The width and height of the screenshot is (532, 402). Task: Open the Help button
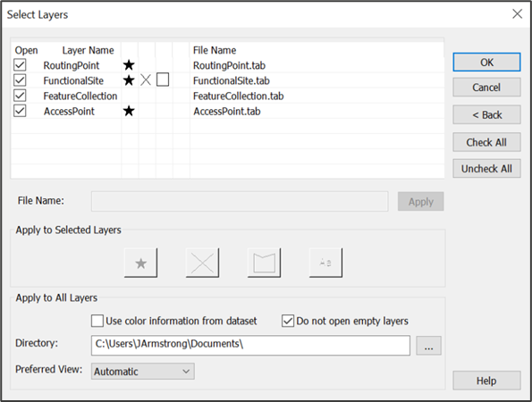486,381
